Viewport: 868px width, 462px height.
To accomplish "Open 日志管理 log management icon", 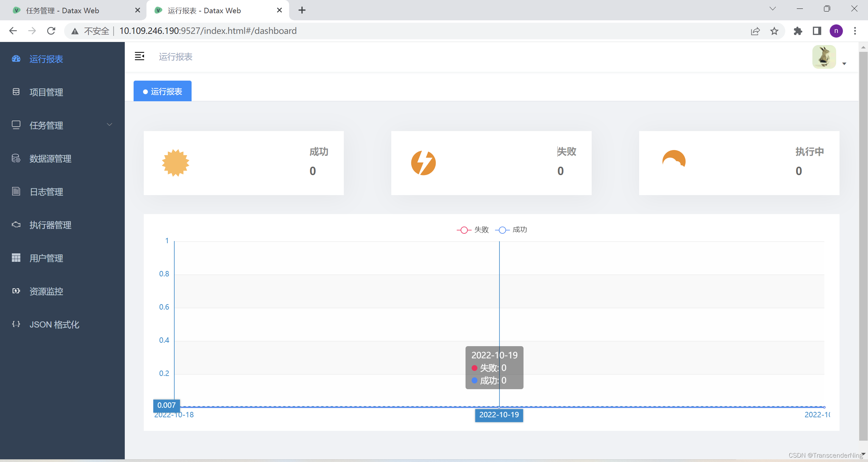I will tap(16, 191).
